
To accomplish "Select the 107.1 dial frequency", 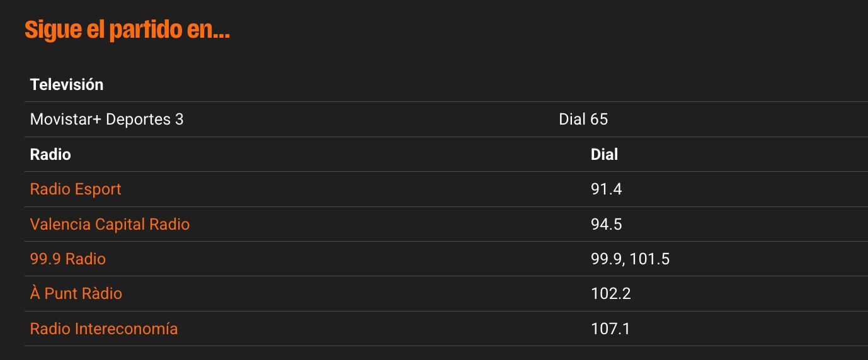I will coord(610,329).
